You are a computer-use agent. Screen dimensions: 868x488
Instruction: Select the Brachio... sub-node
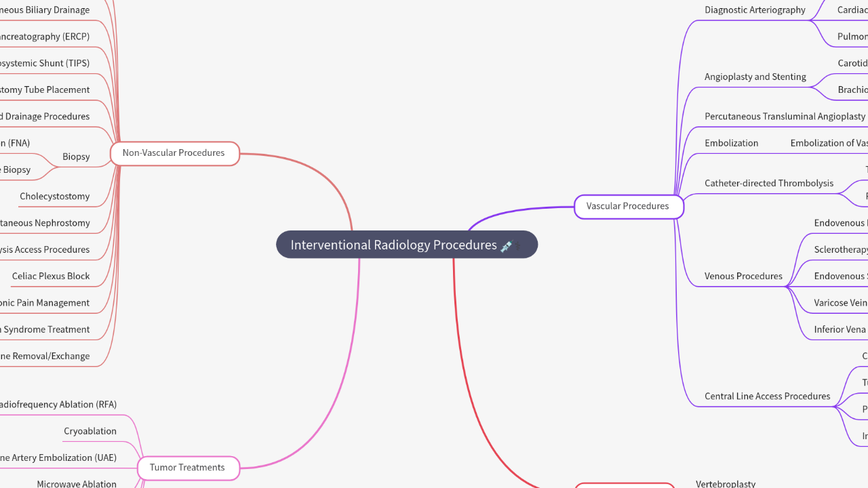tap(852, 90)
